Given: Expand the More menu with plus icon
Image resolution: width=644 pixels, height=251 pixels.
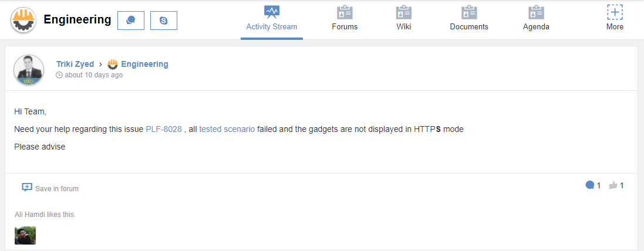Looking at the screenshot, I should [x=615, y=12].
